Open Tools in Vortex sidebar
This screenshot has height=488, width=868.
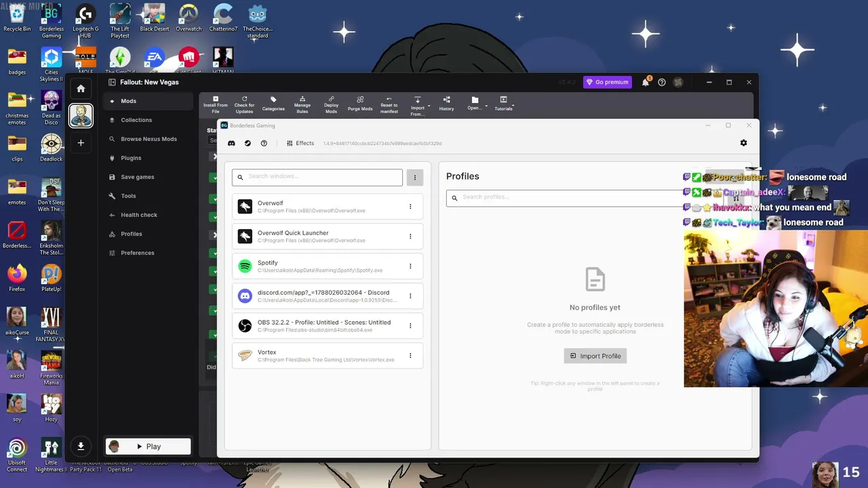[148, 196]
